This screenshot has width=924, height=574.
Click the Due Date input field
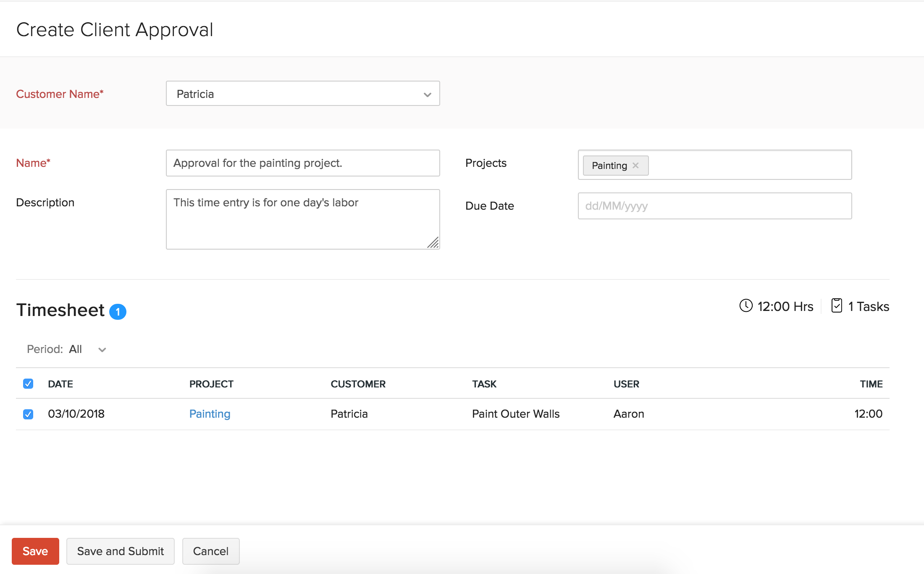tap(714, 206)
